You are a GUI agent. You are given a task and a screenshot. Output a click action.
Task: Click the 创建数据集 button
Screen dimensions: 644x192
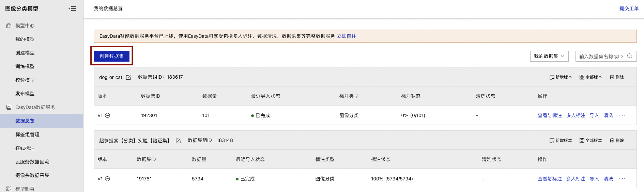pos(112,56)
